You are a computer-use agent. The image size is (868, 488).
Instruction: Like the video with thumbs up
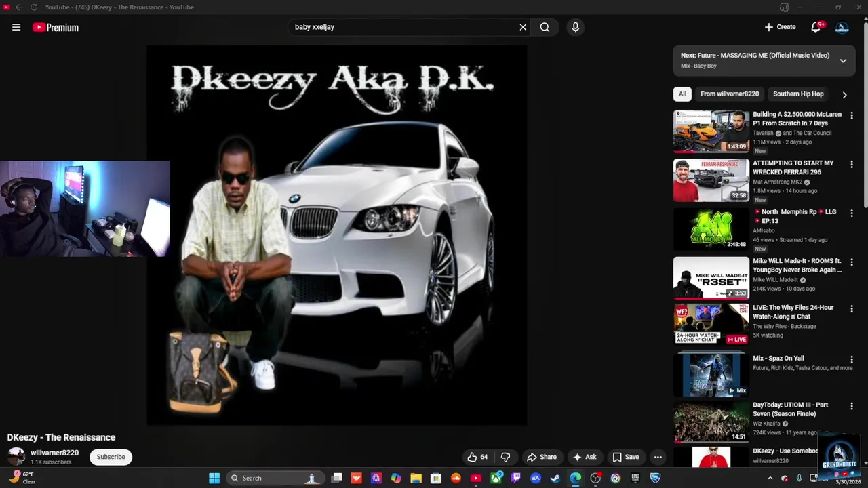coord(477,457)
